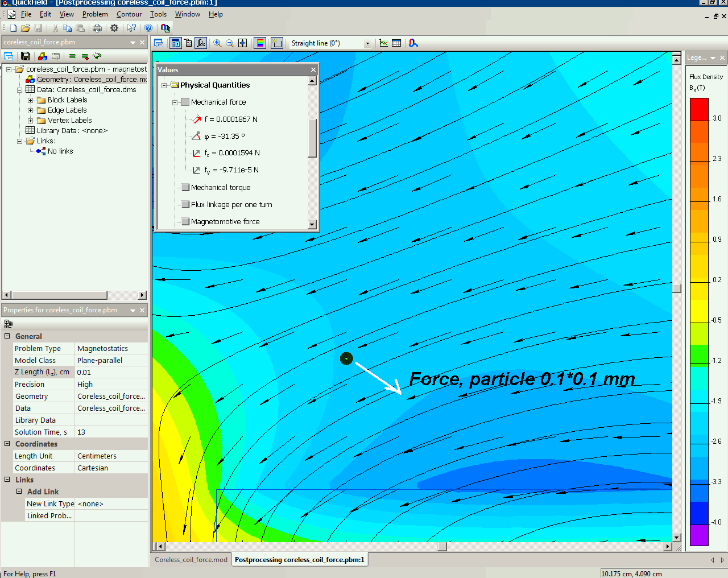This screenshot has height=578, width=728.
Task: Click the Zoom to Fit icon
Action: click(x=243, y=43)
